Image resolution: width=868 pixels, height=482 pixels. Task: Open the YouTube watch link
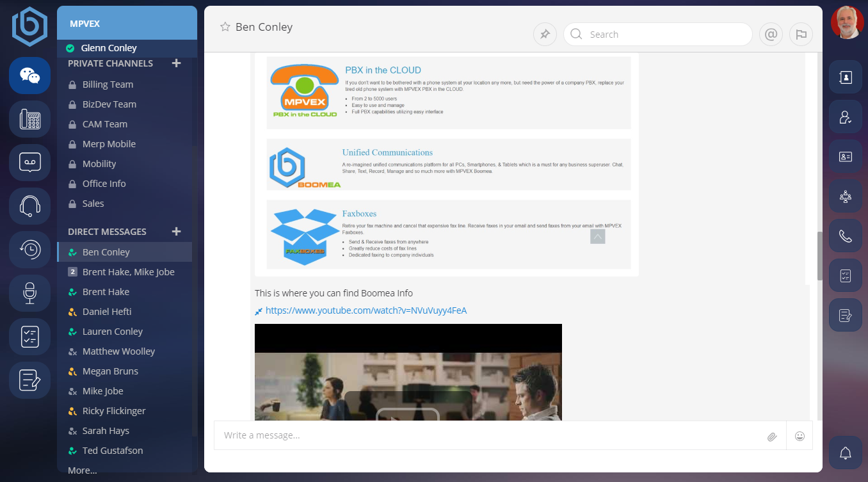[366, 310]
